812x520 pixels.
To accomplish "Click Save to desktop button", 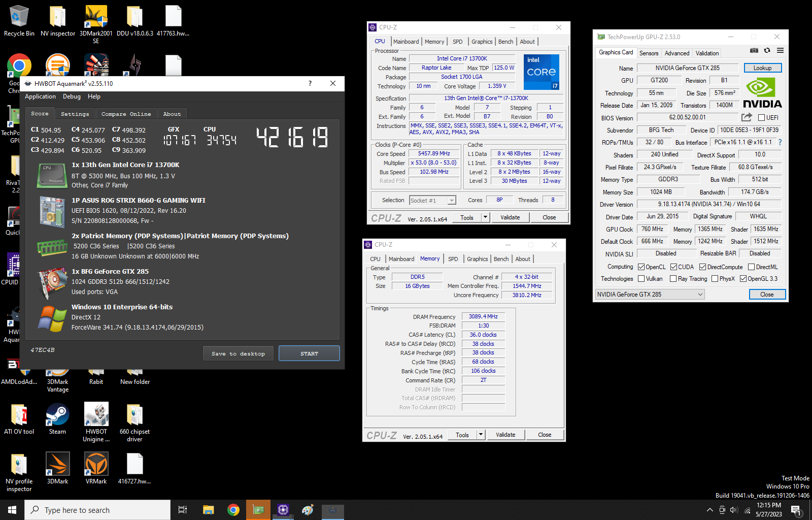I will point(238,353).
